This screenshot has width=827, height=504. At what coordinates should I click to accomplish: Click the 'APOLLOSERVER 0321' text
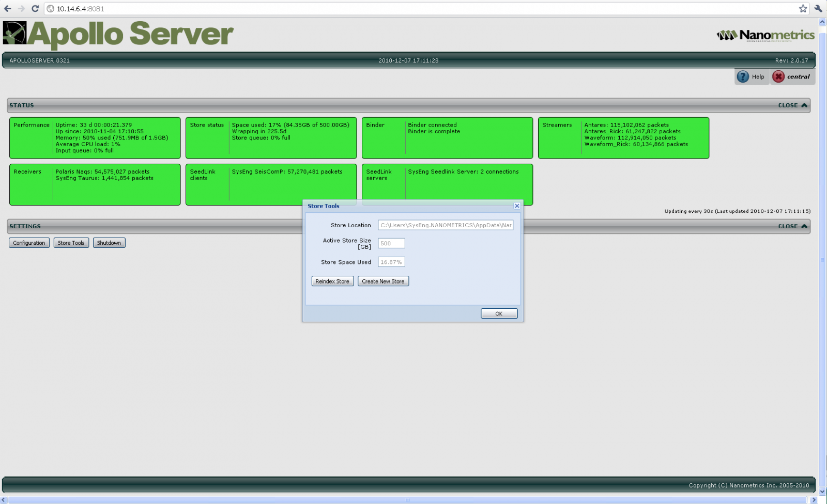click(39, 60)
